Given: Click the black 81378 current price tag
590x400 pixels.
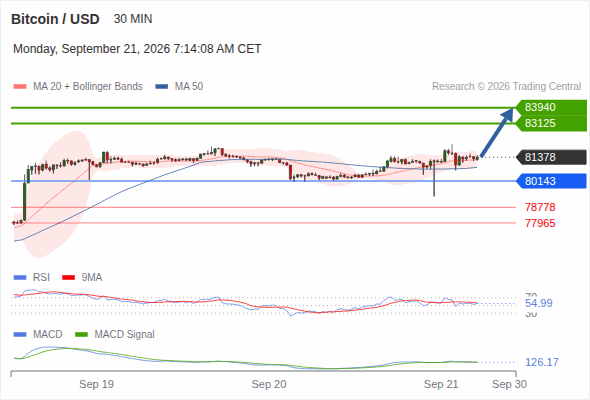Looking at the screenshot, I should [551, 157].
